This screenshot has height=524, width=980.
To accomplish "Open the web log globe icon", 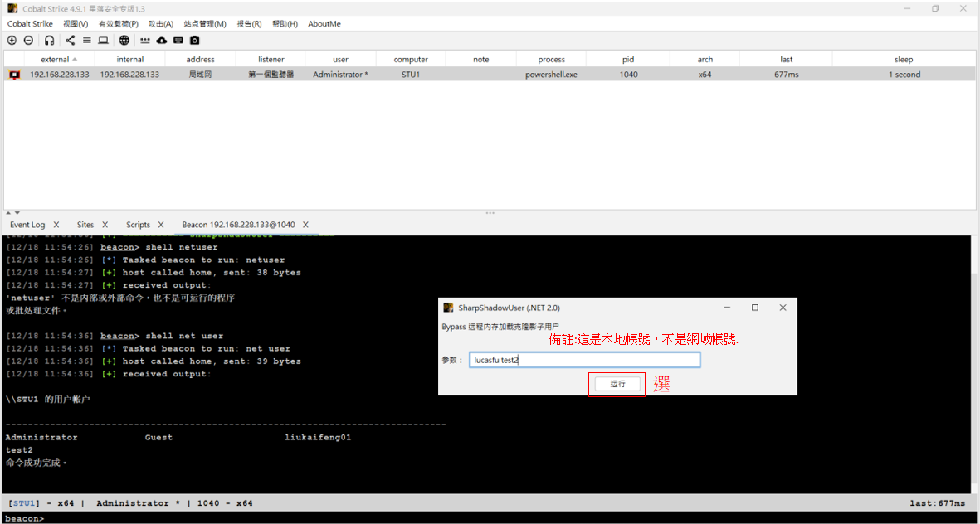I will pos(124,40).
